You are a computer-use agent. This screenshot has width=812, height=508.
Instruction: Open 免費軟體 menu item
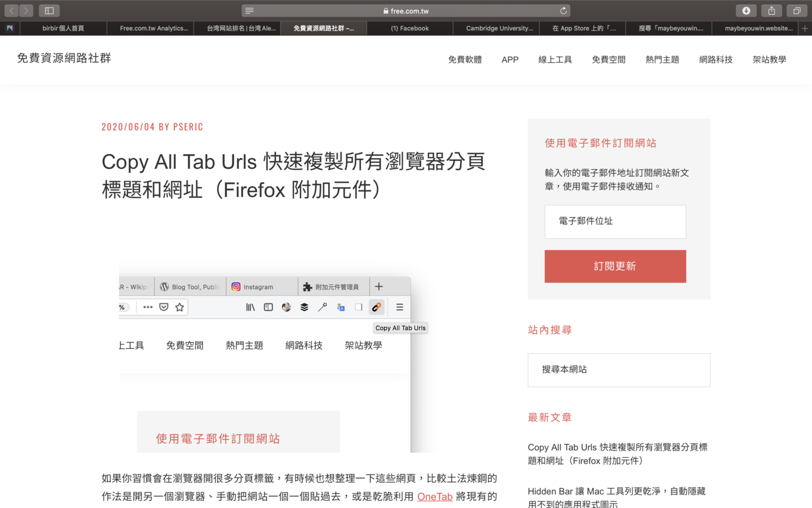coord(465,60)
